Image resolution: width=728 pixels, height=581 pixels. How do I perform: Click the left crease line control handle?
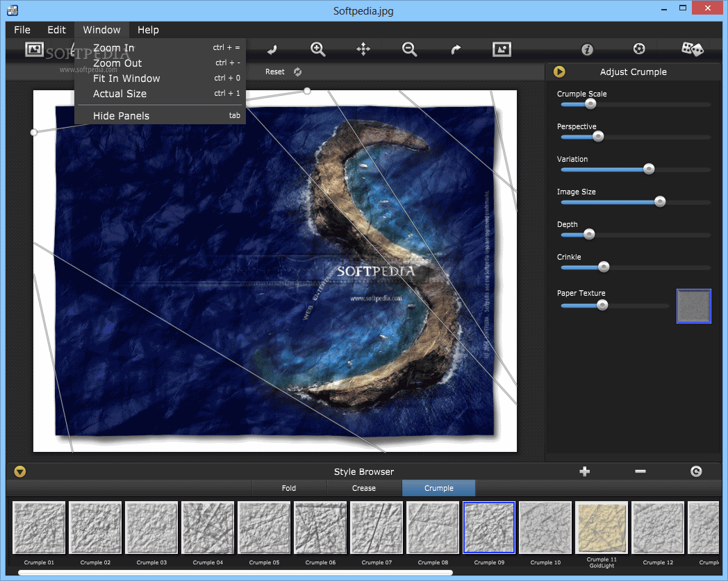click(33, 133)
